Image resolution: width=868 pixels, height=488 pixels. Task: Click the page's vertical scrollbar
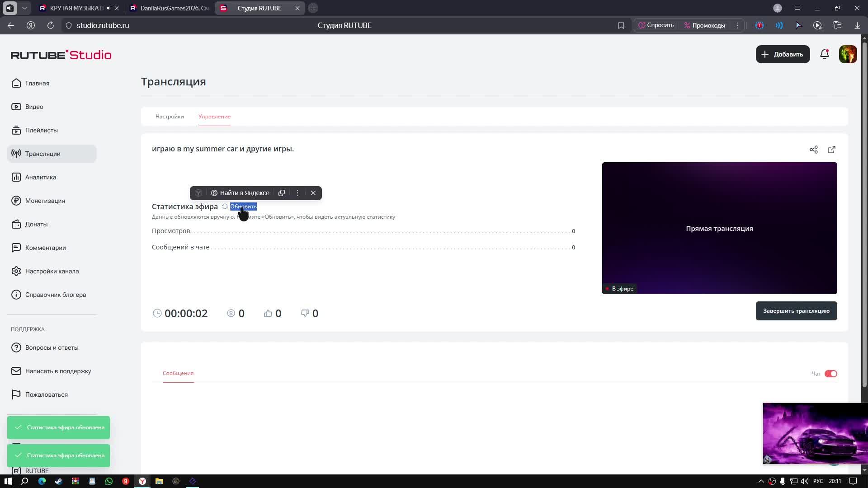pyautogui.click(x=864, y=212)
